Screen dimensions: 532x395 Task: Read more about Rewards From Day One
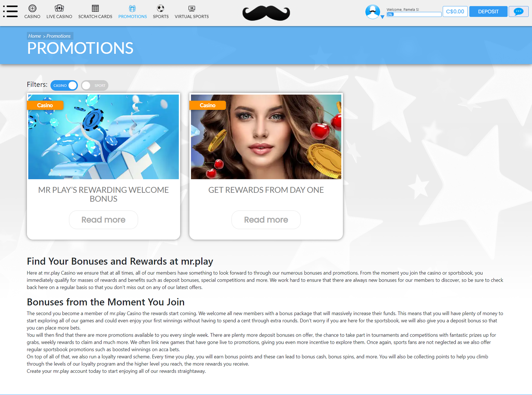[x=266, y=220]
